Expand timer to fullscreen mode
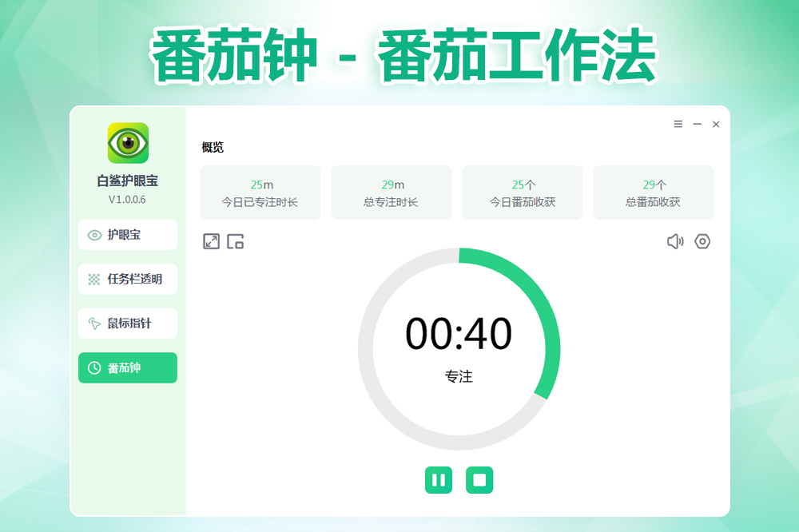 tap(211, 241)
